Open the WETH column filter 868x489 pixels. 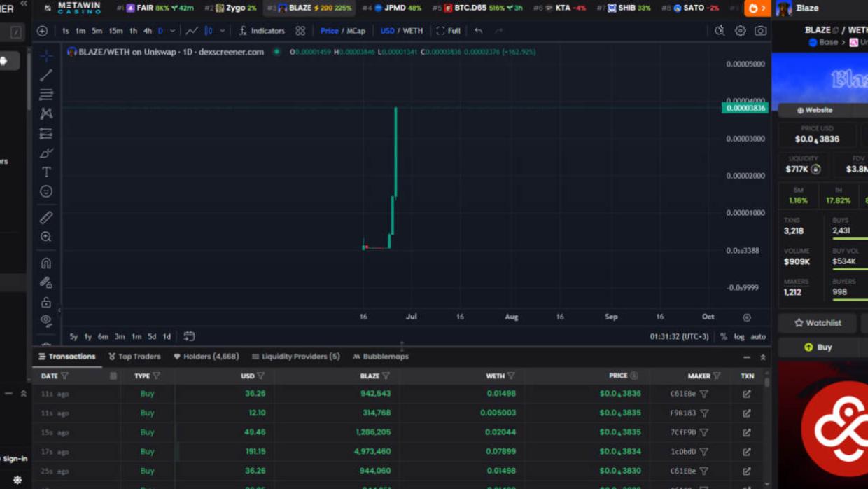(511, 376)
